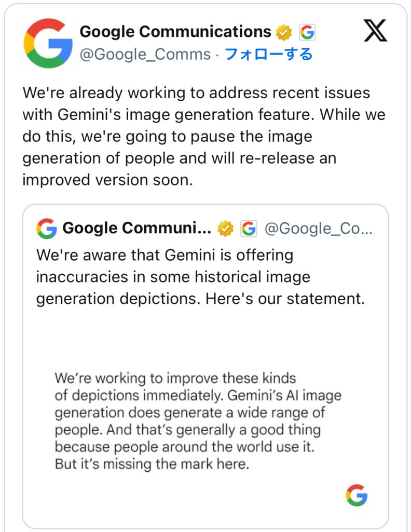Viewport: 411px width, 532px height.
Task: Click Google G logo inside statement image
Action: (x=357, y=495)
